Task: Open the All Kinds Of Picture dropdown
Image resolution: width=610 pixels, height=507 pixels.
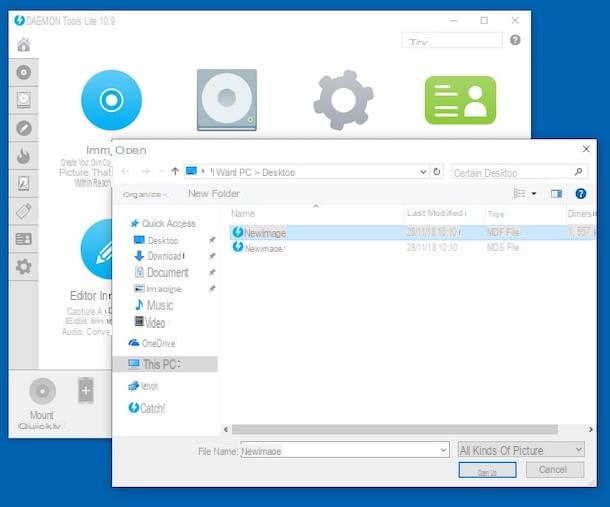Action: [521, 450]
